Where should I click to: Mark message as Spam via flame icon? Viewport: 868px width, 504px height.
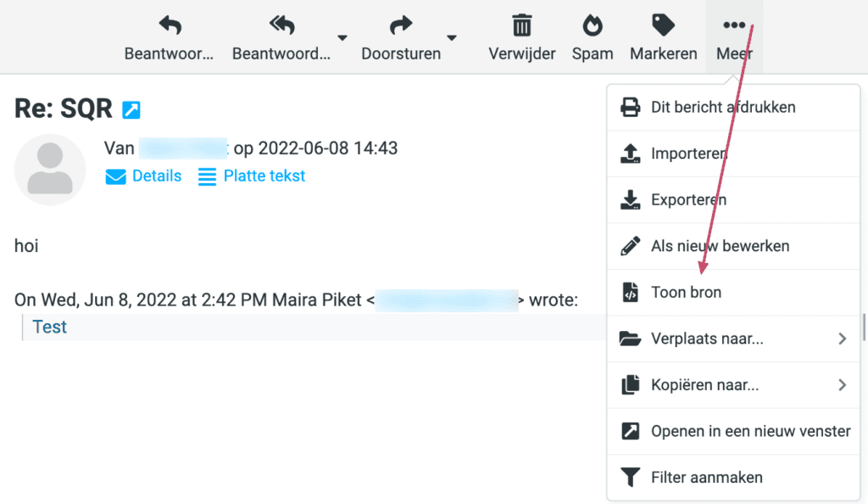click(593, 26)
